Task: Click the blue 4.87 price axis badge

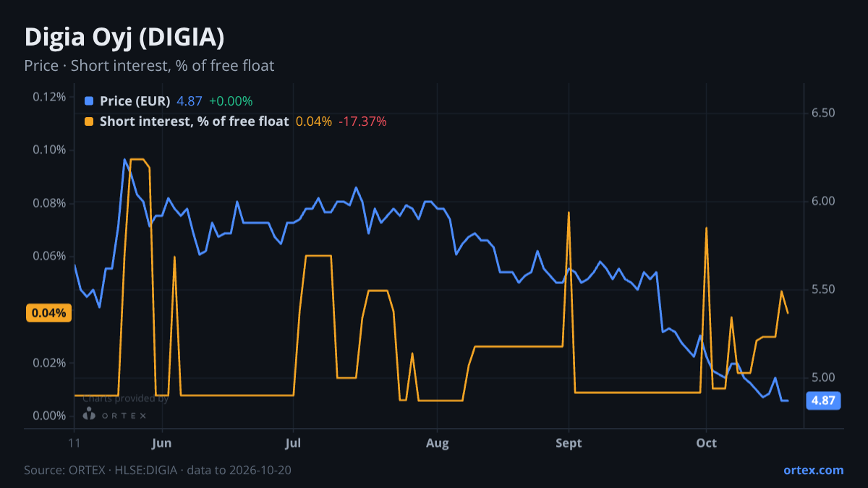Action: pos(823,401)
